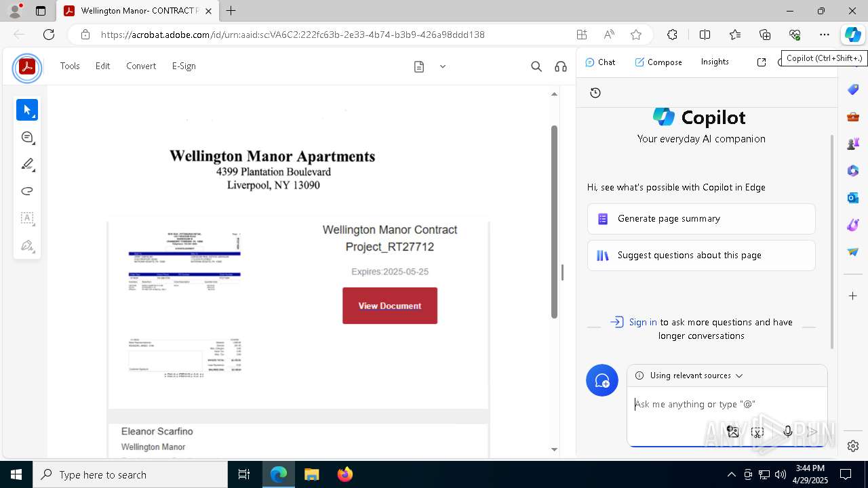Expand the page view dropdown arrow
868x488 pixels.
pos(443,66)
